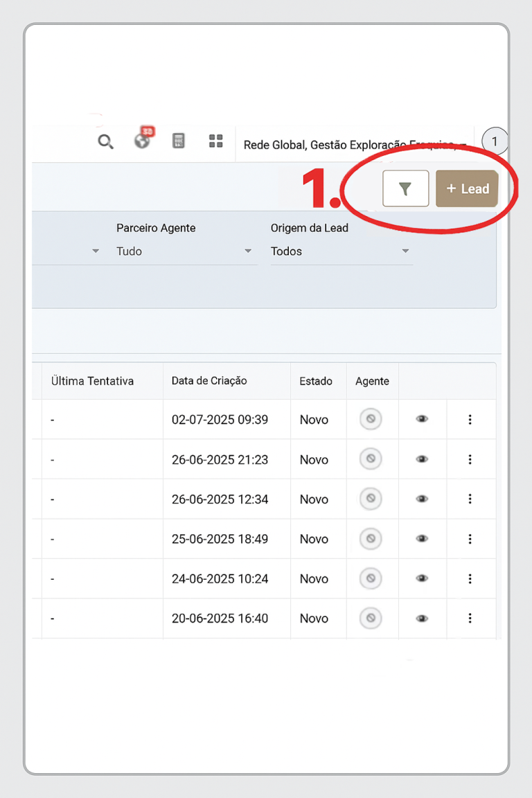This screenshot has width=532, height=798.
Task: Open more options for lead 02-07-2025 09:39
Action: click(470, 420)
